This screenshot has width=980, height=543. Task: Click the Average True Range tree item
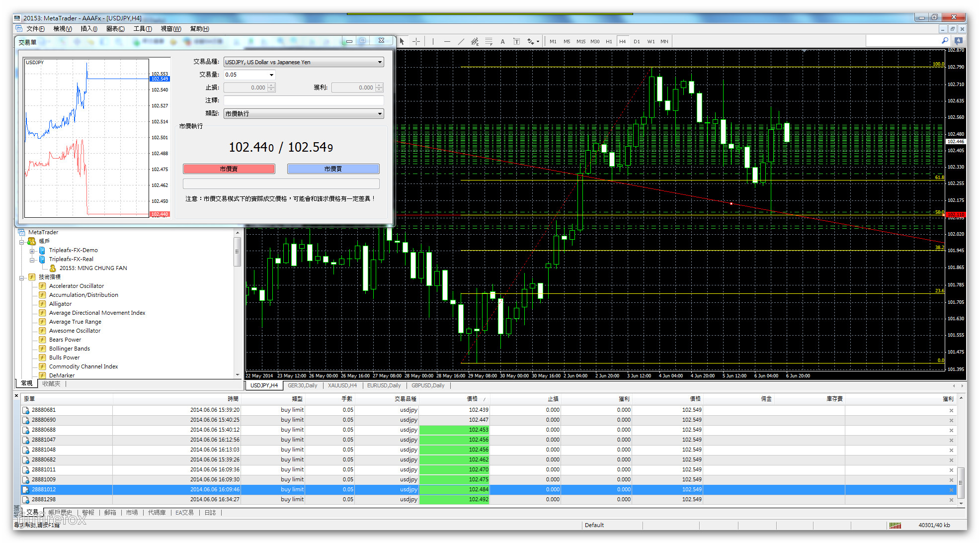tap(75, 322)
